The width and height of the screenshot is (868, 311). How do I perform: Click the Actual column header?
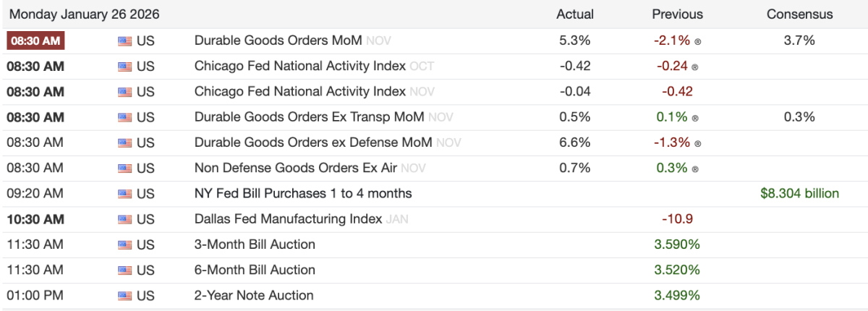pos(575,14)
